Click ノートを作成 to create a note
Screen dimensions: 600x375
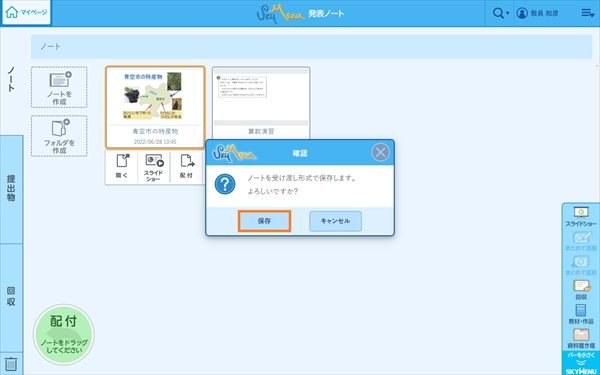click(x=59, y=87)
